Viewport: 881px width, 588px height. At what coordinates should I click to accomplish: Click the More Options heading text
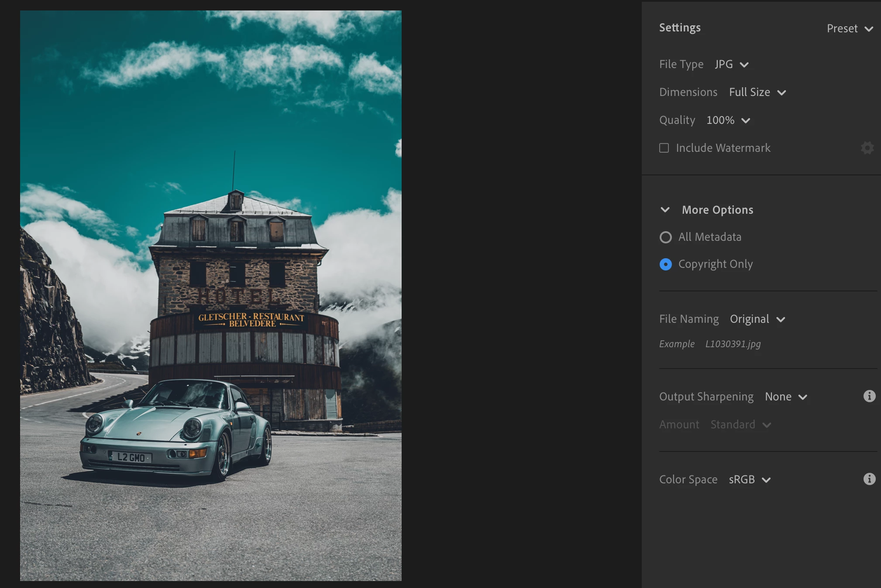click(x=717, y=210)
